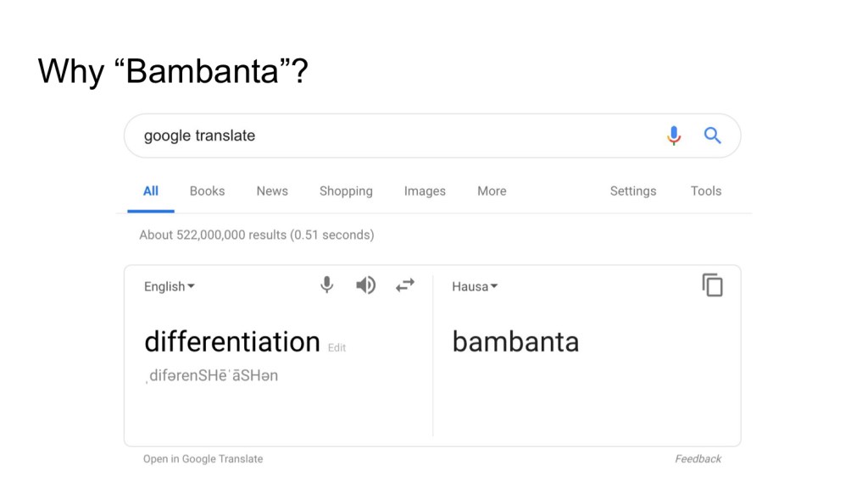The width and height of the screenshot is (868, 487).
Task: Swap languages with the arrows icon
Action: click(x=405, y=285)
